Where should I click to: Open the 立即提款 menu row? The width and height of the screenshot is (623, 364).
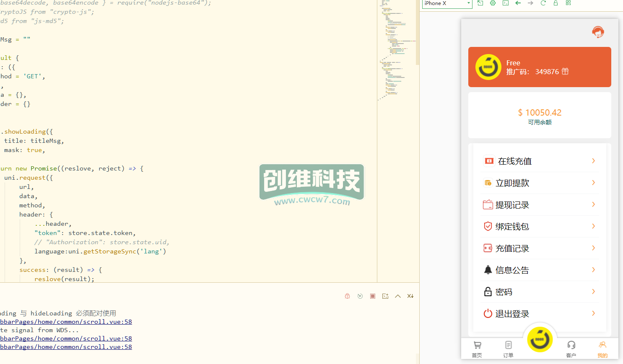click(x=540, y=183)
